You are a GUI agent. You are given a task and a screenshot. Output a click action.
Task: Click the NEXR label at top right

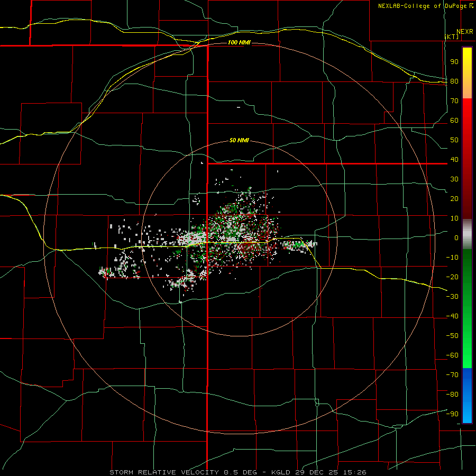click(x=464, y=32)
